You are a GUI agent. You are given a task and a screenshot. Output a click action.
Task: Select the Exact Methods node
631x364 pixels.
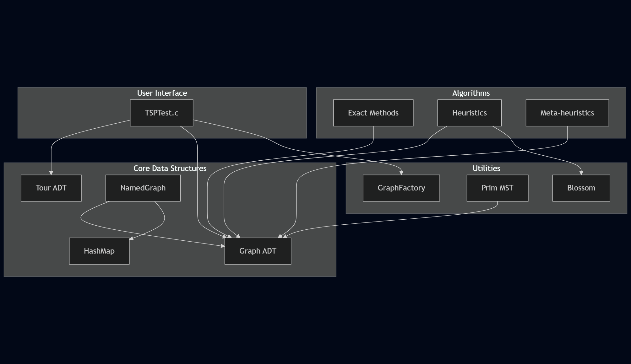[373, 113]
